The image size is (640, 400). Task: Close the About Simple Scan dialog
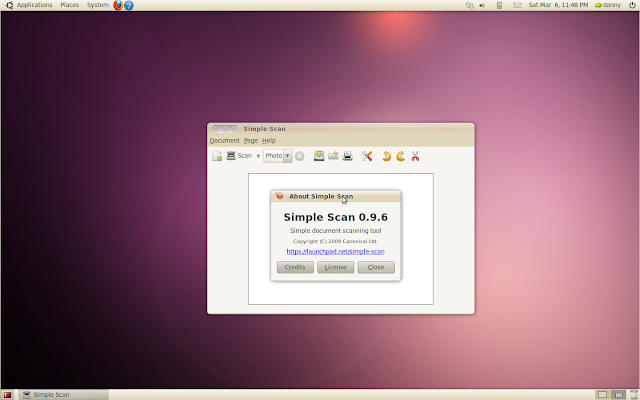pos(376,267)
